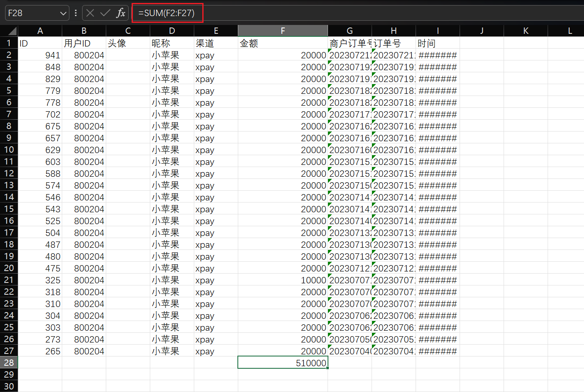Click the formula bar with =SUM(F2:F27)
Screen dimensions: 584x392
coord(167,13)
